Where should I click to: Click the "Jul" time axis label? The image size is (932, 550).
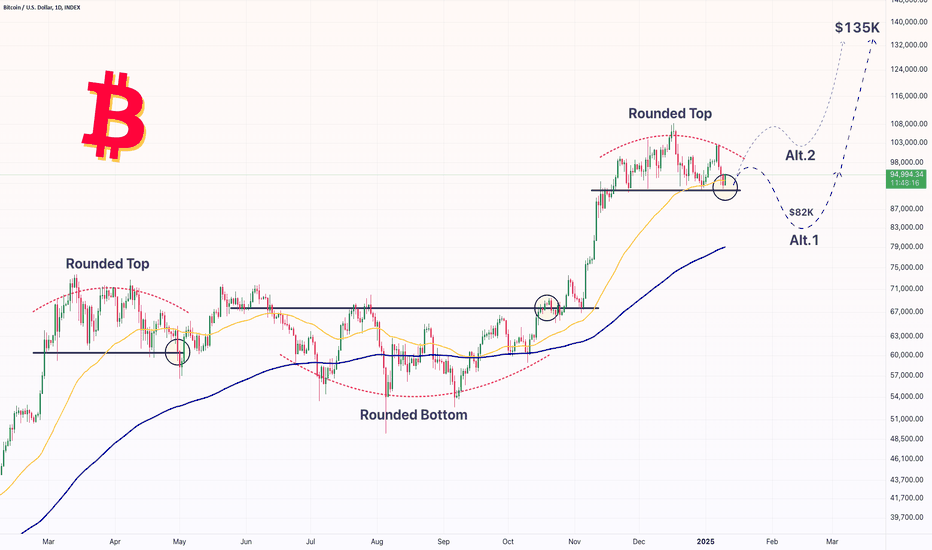(310, 542)
